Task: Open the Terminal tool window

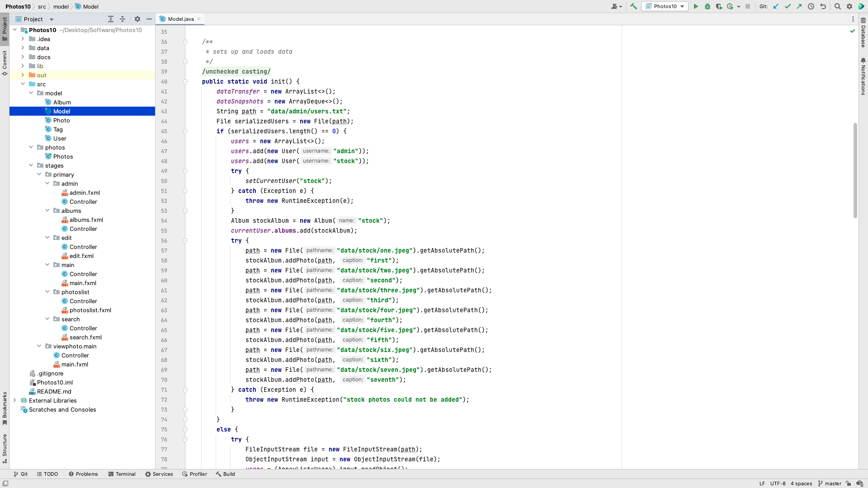Action: pos(122,474)
